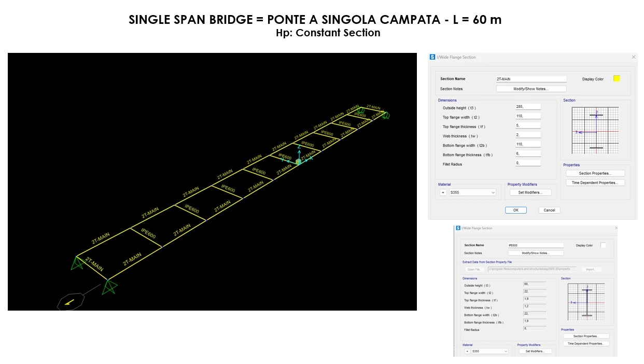Click the octagonal view direction indicator
This screenshot has width=644, height=364.
point(70,302)
